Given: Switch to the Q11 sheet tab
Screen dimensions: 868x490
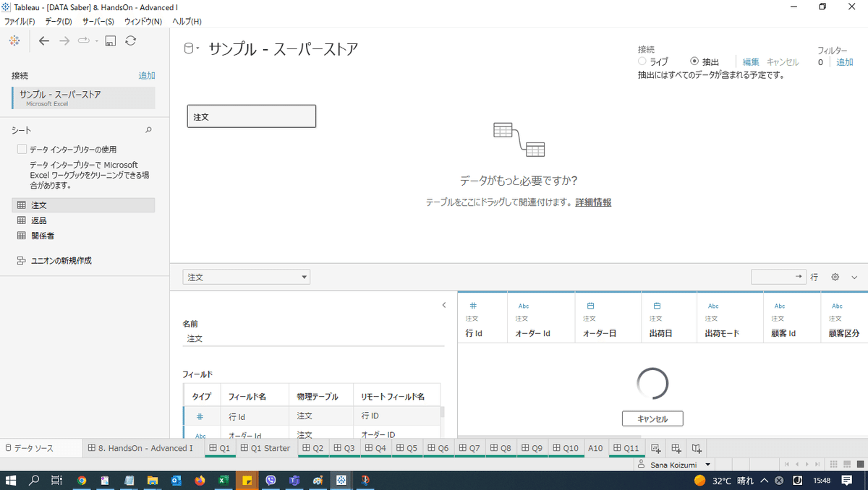Looking at the screenshot, I should pyautogui.click(x=626, y=448).
